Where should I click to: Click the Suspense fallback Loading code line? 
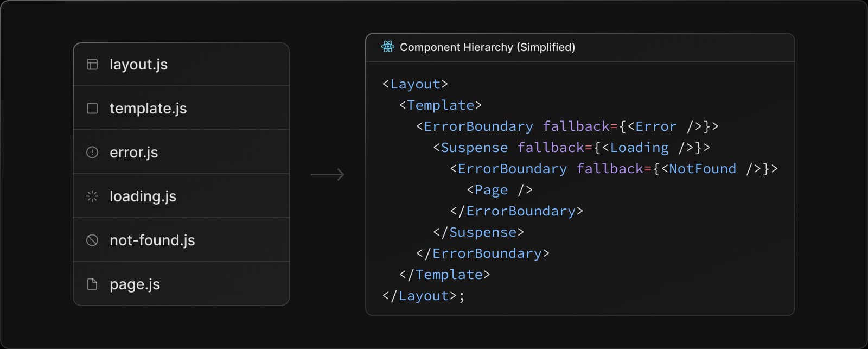click(571, 148)
